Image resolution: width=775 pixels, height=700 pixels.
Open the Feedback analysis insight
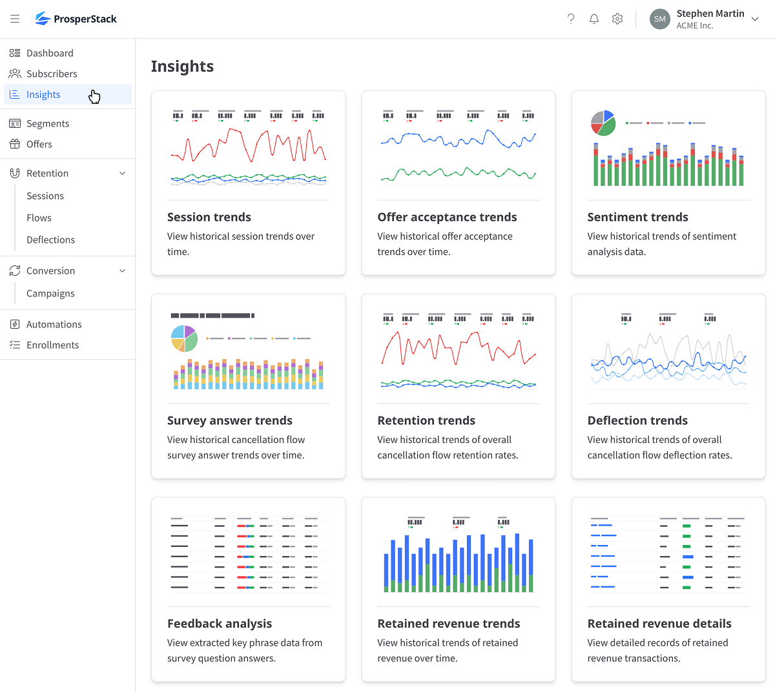248,589
